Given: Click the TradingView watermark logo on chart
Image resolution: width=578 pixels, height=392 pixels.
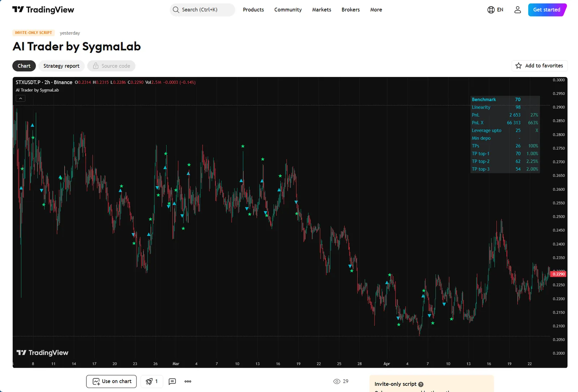Looking at the screenshot, I should click(42, 353).
